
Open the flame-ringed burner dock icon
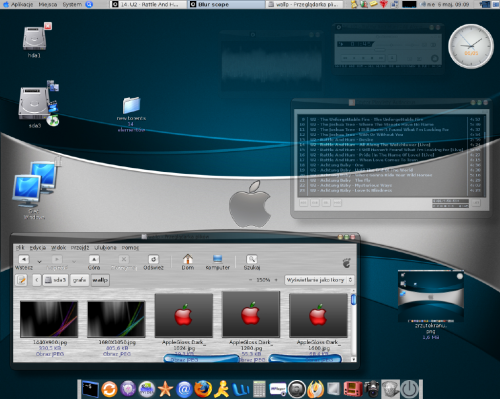point(315,389)
